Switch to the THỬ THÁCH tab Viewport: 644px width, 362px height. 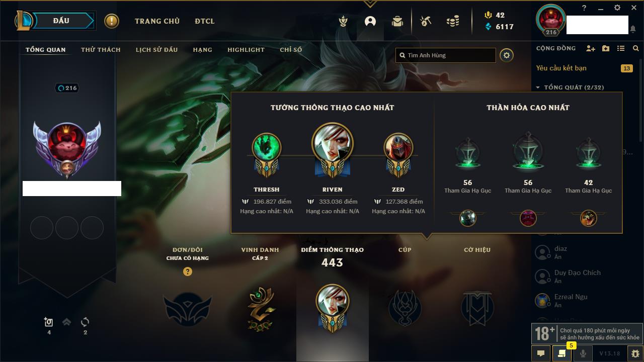pyautogui.click(x=101, y=50)
